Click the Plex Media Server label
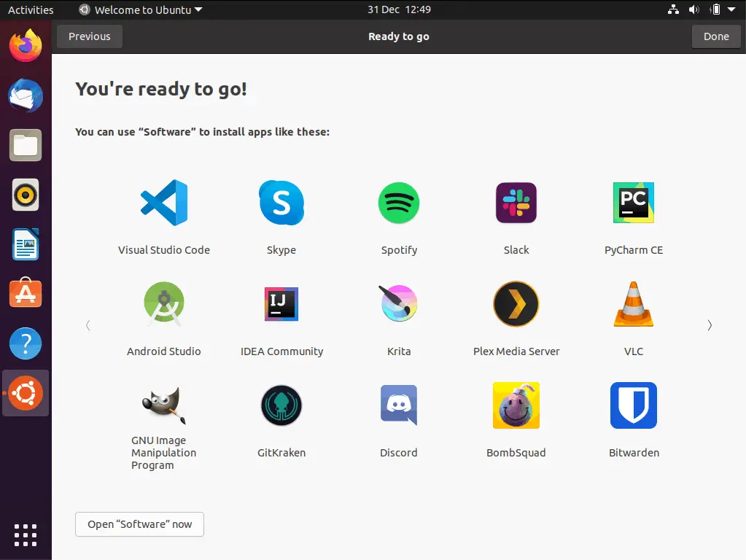This screenshot has height=560, width=746. tap(516, 351)
